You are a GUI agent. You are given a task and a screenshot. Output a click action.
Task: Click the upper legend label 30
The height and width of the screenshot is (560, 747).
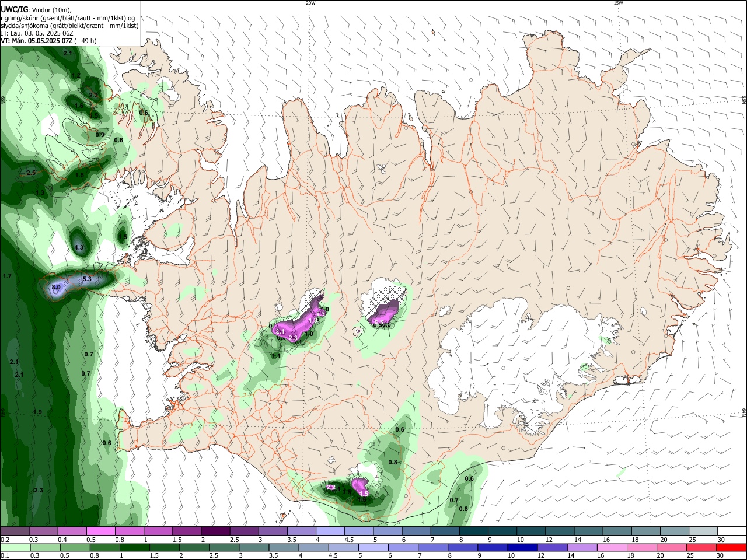(721, 540)
